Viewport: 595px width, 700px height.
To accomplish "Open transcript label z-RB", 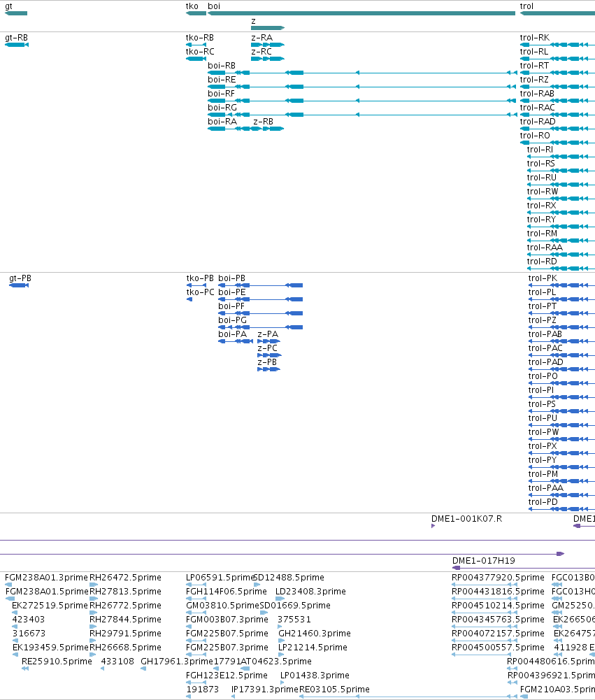I will click(x=263, y=122).
